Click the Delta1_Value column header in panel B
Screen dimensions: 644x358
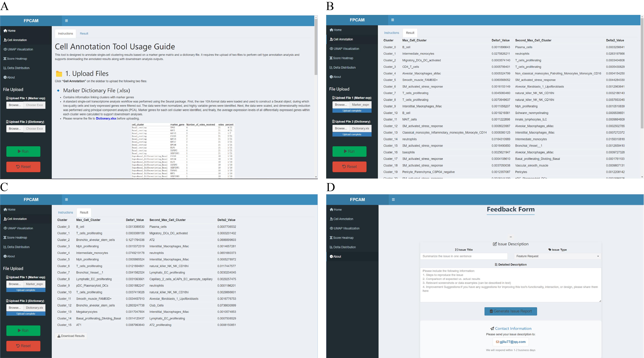coord(501,40)
